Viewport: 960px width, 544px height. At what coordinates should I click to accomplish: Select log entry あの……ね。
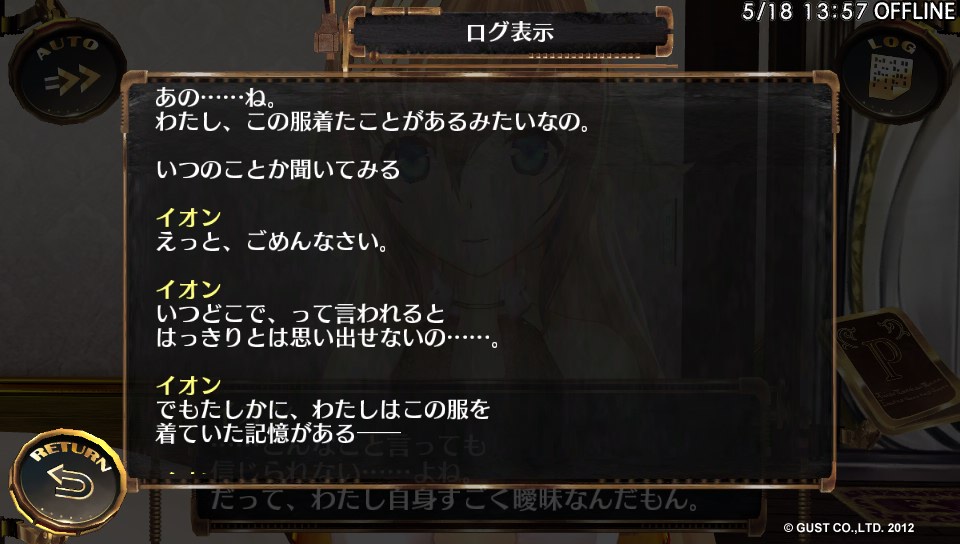(216, 98)
